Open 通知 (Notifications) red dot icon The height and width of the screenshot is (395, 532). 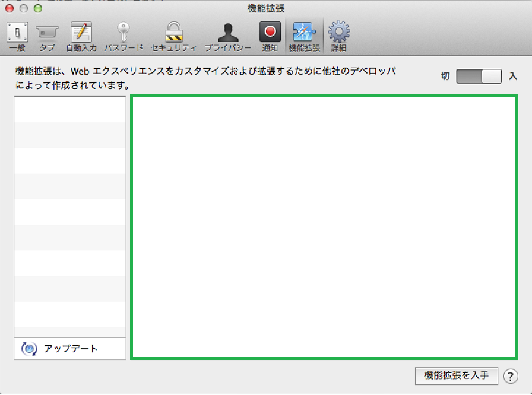pyautogui.click(x=270, y=36)
